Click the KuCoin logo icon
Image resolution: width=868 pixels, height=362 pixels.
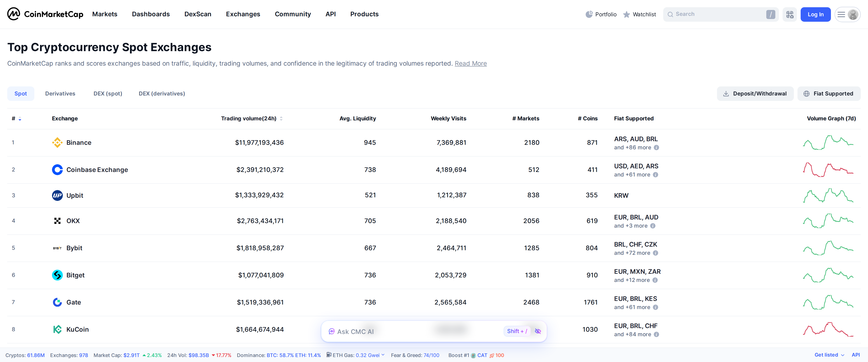57,329
